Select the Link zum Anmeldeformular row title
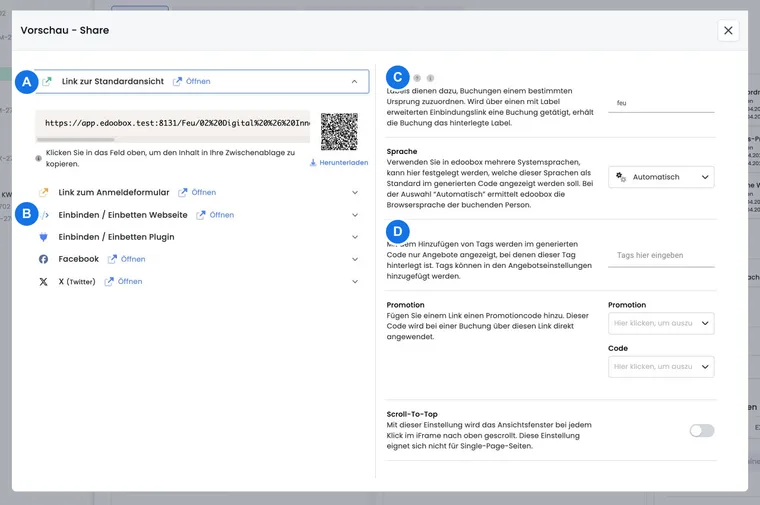This screenshot has width=760, height=505. 114,192
